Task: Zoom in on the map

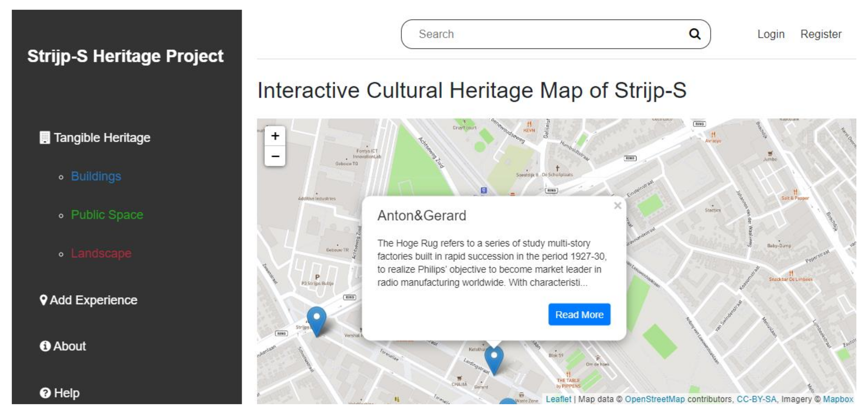Action: [x=275, y=136]
